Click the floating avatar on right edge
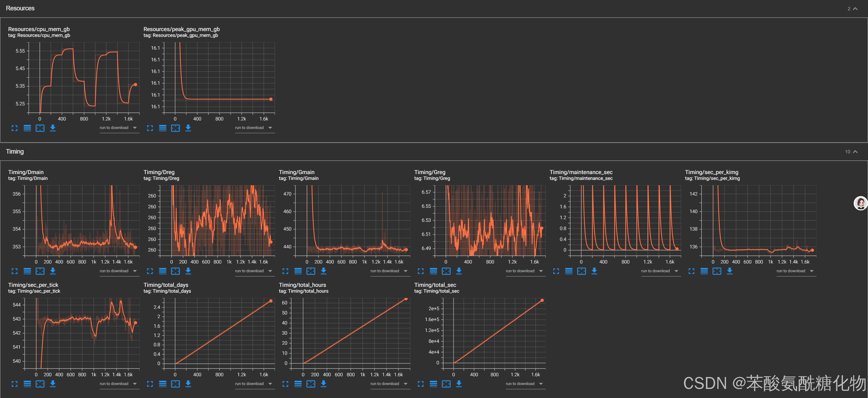 (x=860, y=203)
